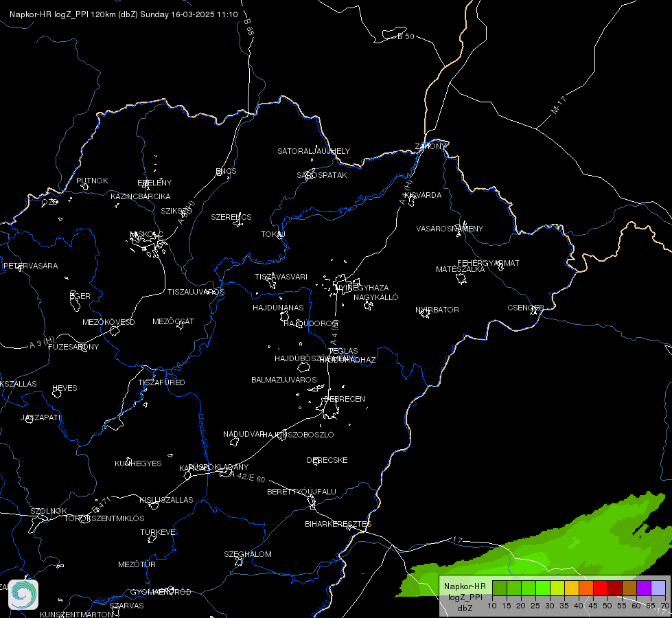
Task: Click the TOKAJ city label
Action: [x=273, y=234]
